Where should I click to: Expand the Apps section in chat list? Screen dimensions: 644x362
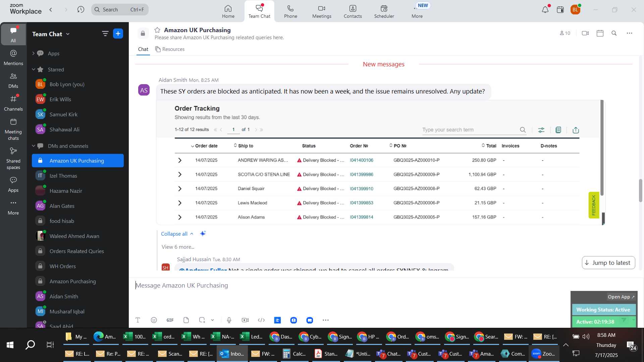pos(33,53)
